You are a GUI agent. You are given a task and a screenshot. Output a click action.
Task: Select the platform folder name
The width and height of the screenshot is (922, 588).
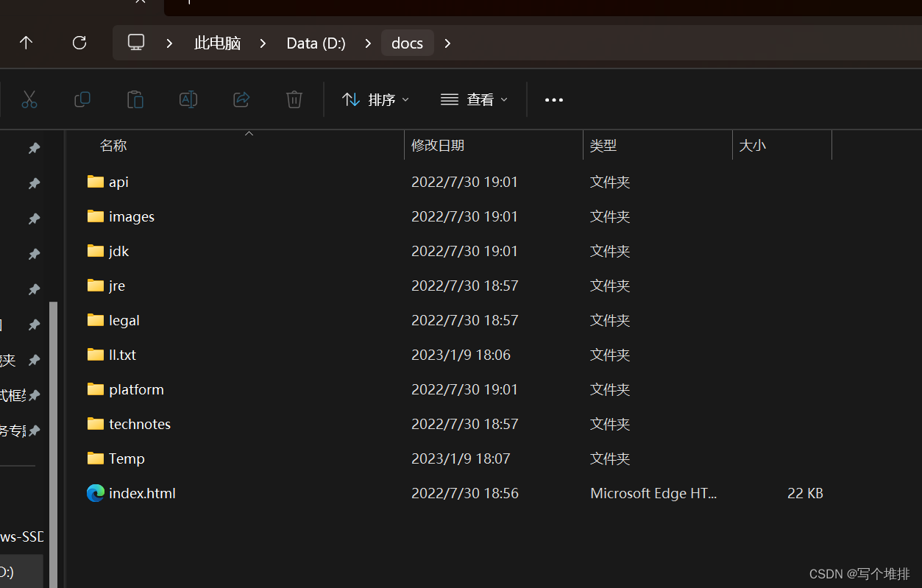[136, 389]
